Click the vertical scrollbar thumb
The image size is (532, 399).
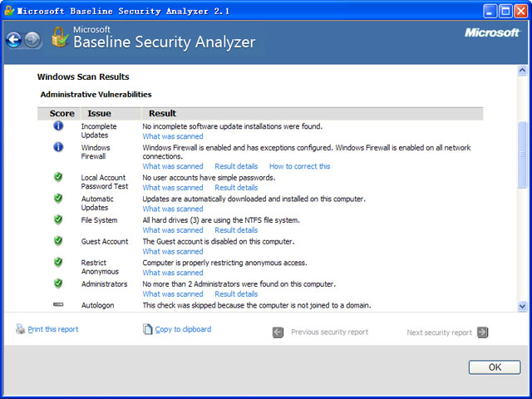(522, 155)
